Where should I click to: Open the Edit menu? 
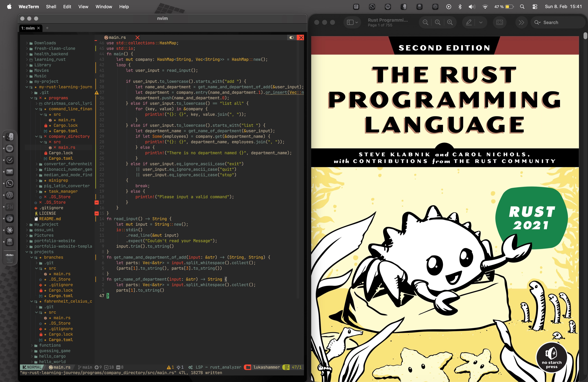point(67,7)
